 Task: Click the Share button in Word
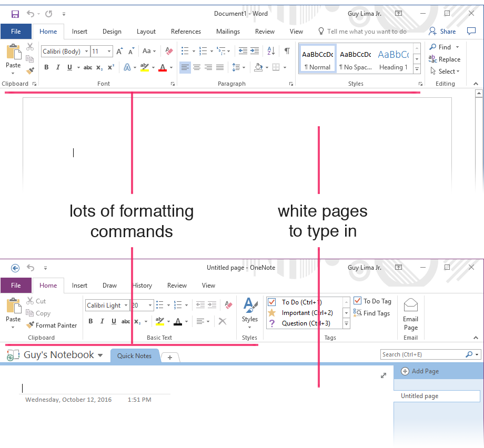tap(442, 31)
